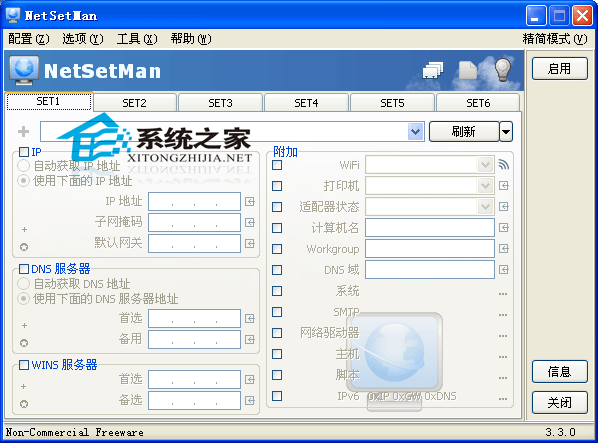Image resolution: width=598 pixels, height=443 pixels.
Task: Click the get-current icon beside 打印机 dropdown
Action: point(503,186)
